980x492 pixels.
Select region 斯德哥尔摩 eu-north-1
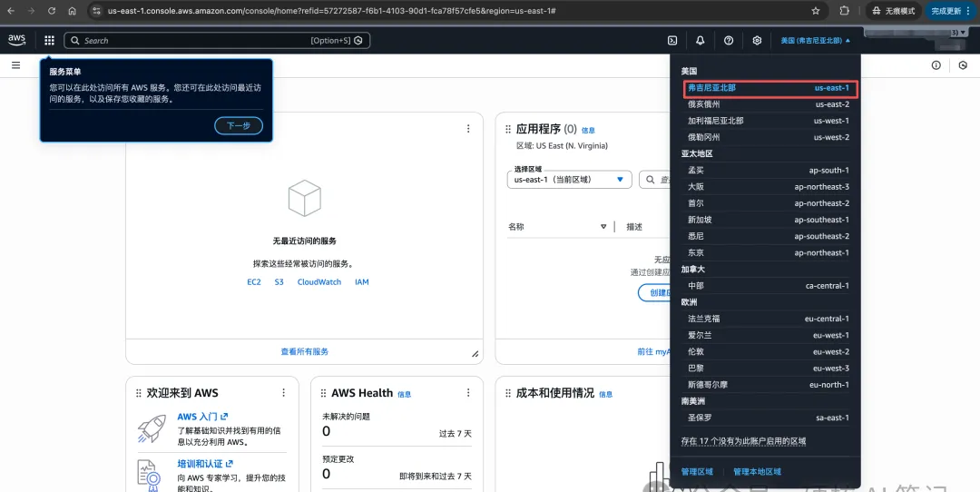coord(769,385)
